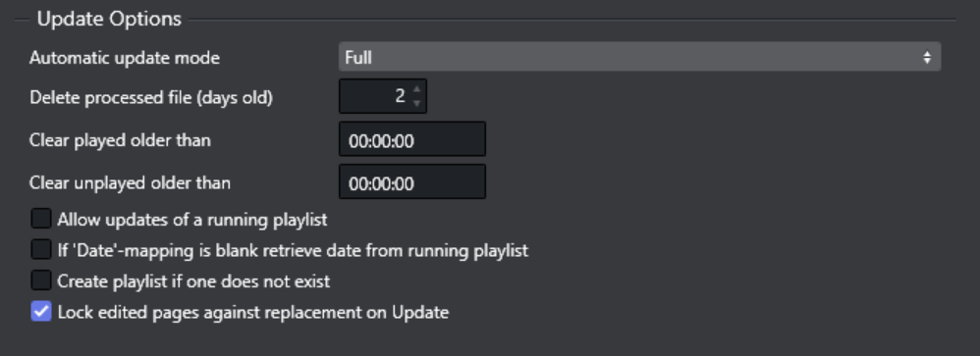Click the 'Update Options' section header
The image size is (980, 356).
(x=109, y=19)
